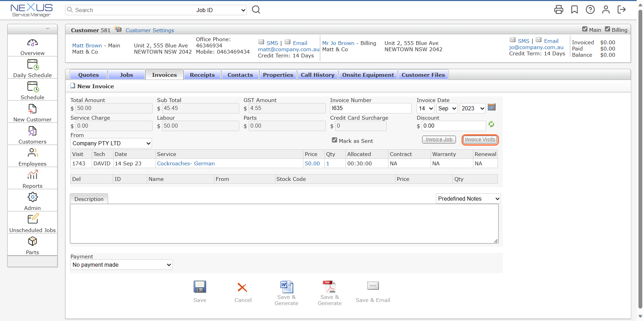Open the Reports section
The image size is (644, 321).
(x=32, y=178)
